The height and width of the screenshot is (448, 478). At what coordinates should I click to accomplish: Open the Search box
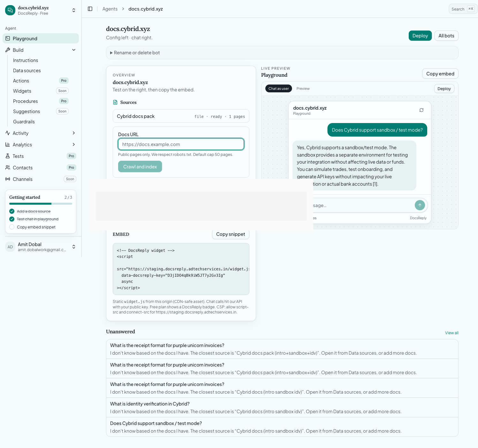[x=463, y=9]
